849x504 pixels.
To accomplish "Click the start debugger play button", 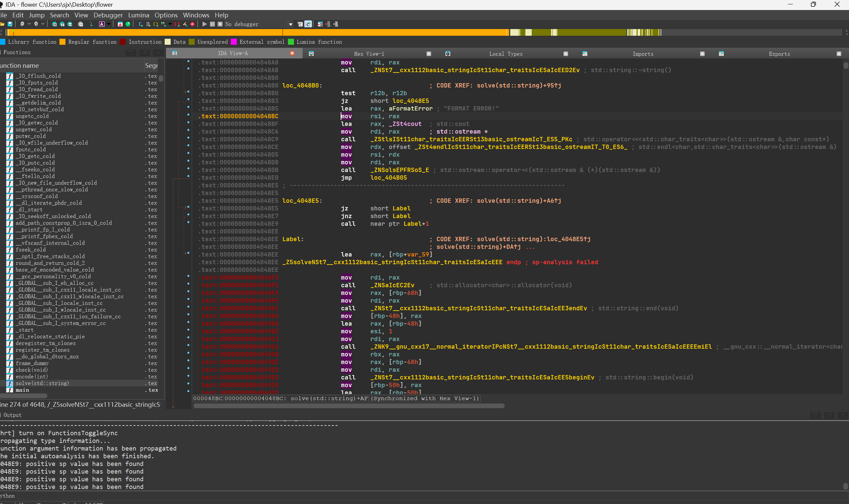I will [204, 24].
